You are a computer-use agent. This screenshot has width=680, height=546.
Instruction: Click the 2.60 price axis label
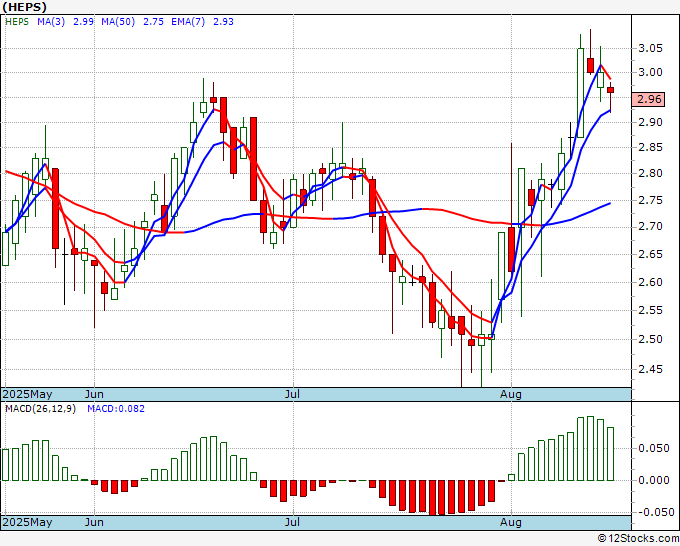[x=651, y=282]
